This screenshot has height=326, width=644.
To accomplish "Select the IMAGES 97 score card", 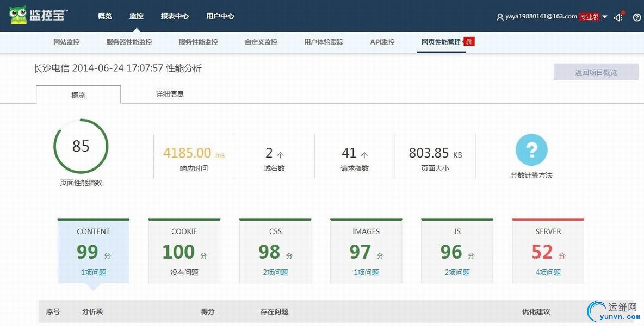I will [366, 251].
